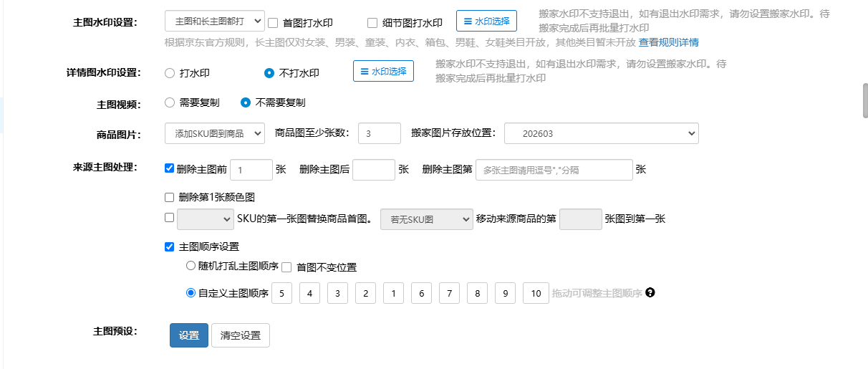This screenshot has width=868, height=369.
Task: Open the 查看规则详情 link
Action: click(x=668, y=42)
